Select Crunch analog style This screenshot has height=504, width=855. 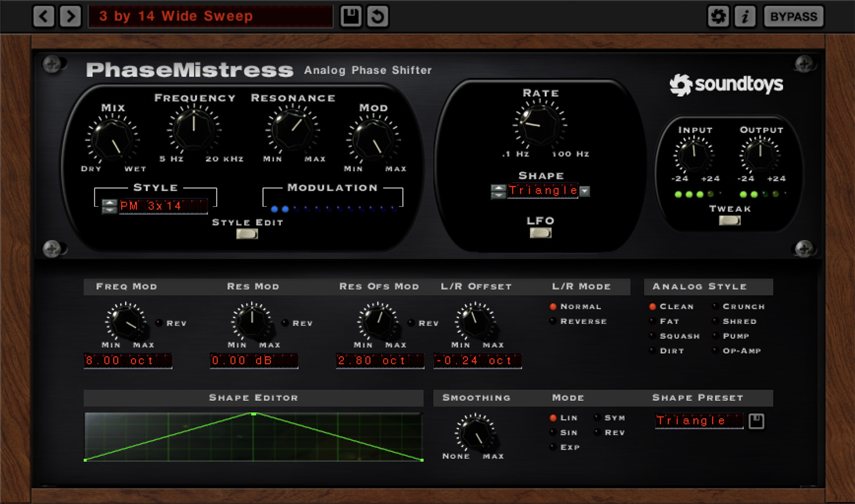pyautogui.click(x=715, y=306)
